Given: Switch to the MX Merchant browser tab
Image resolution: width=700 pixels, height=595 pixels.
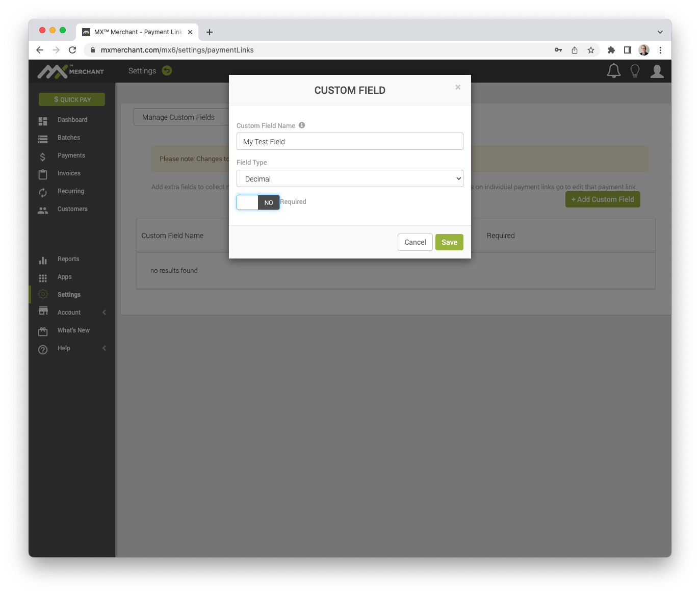Looking at the screenshot, I should coord(135,32).
